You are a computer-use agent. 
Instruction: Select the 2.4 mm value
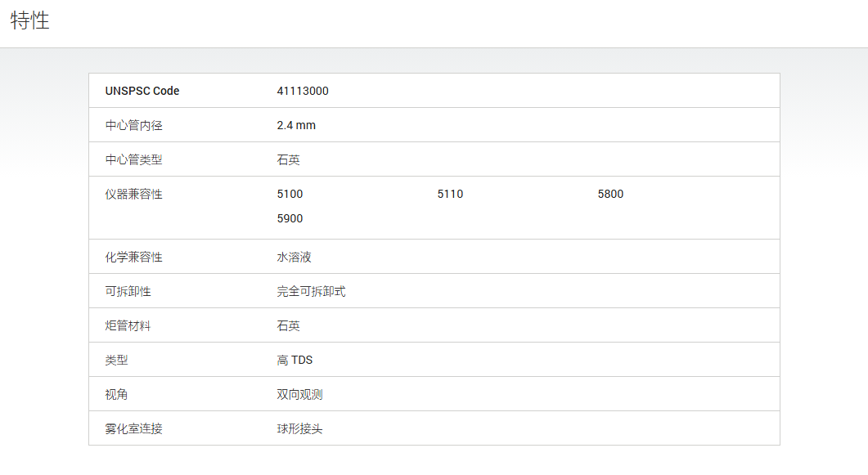(296, 126)
